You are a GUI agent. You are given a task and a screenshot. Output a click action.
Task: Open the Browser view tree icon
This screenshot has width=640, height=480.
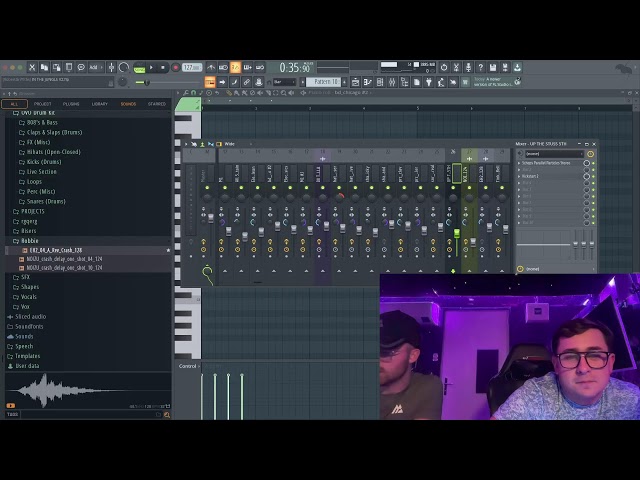(x=404, y=82)
